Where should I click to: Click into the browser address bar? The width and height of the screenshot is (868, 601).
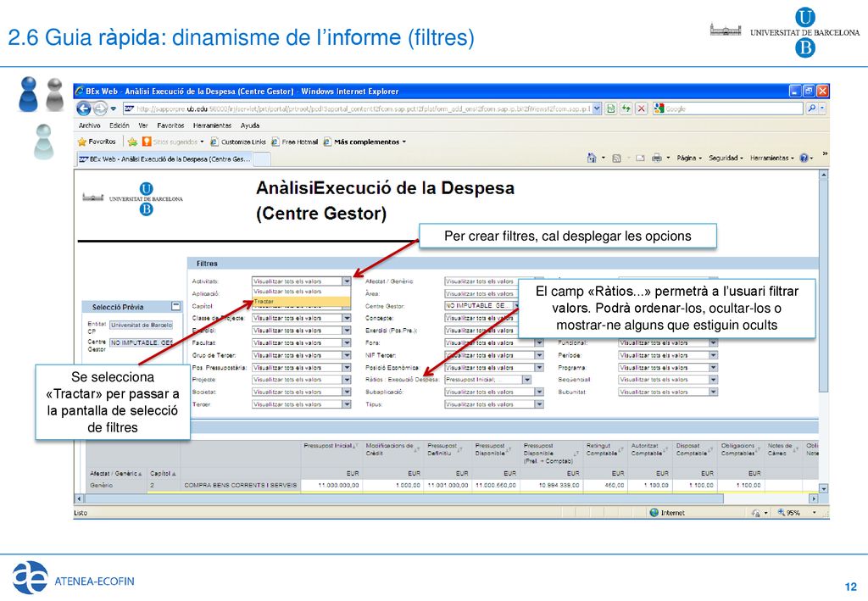(x=358, y=109)
